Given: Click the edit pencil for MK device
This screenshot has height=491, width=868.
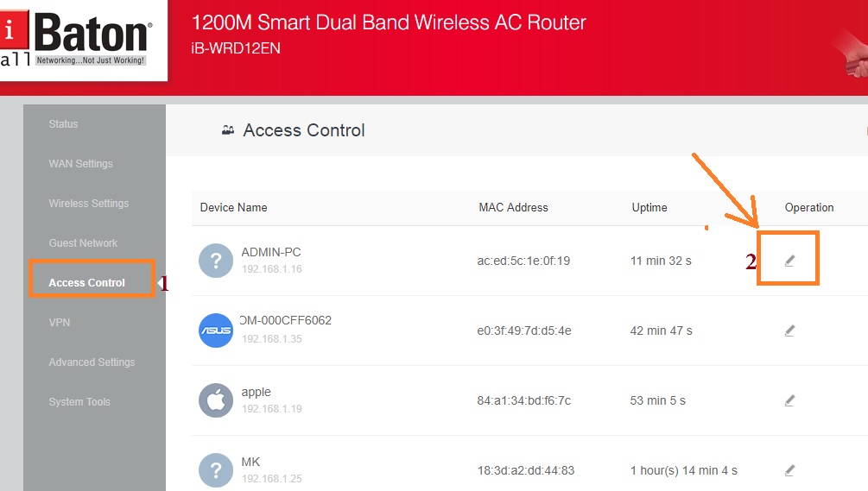Looking at the screenshot, I should [x=789, y=470].
